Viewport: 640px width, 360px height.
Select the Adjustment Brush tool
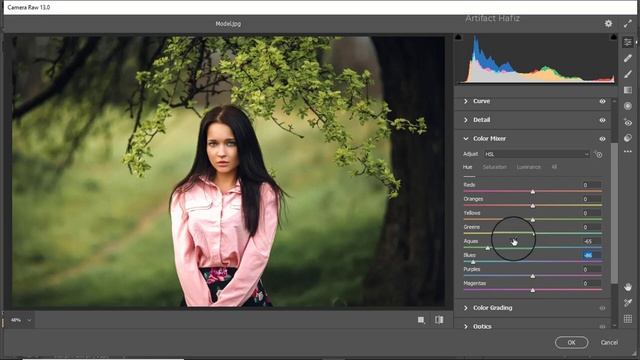click(628, 74)
